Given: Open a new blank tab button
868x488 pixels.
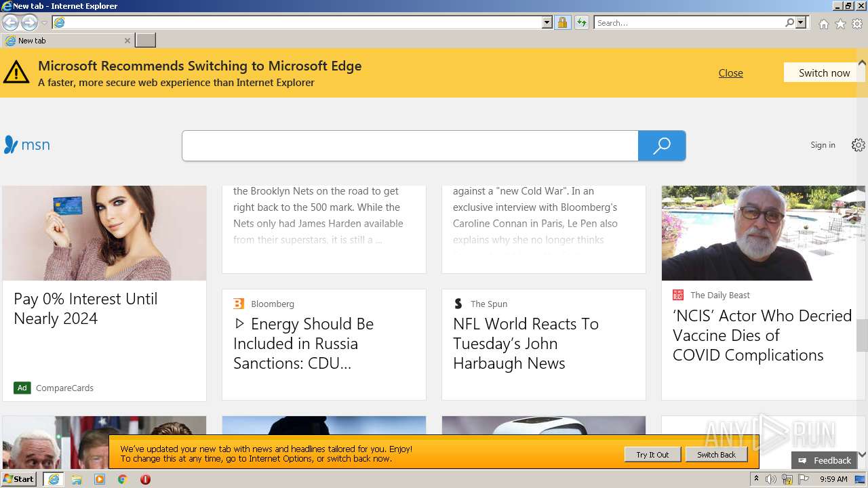Looking at the screenshot, I should pyautogui.click(x=145, y=41).
